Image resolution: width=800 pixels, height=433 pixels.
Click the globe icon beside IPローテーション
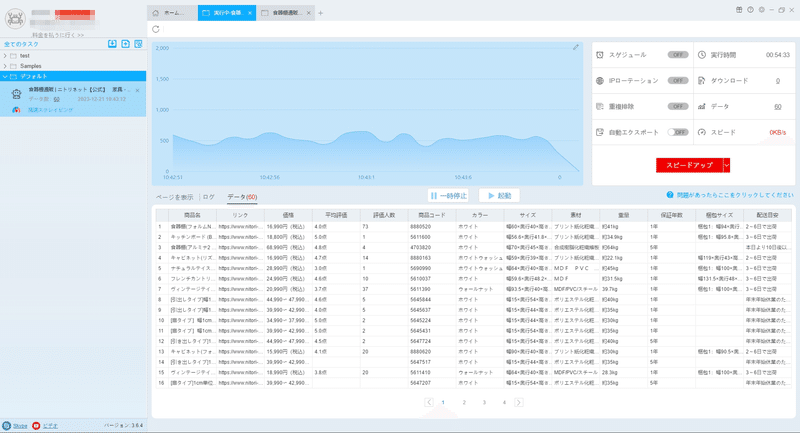tap(600, 81)
